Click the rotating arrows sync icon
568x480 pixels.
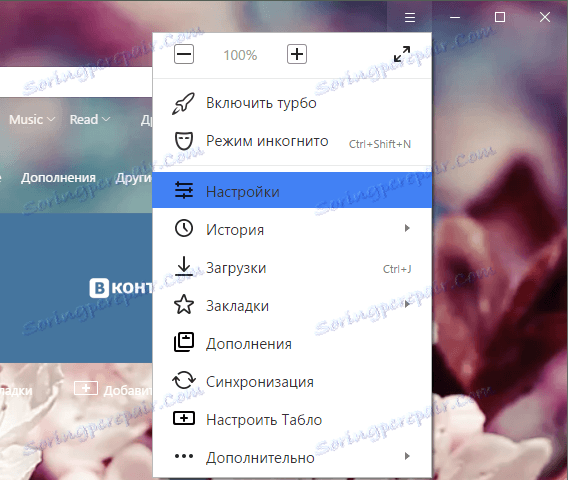(x=184, y=380)
